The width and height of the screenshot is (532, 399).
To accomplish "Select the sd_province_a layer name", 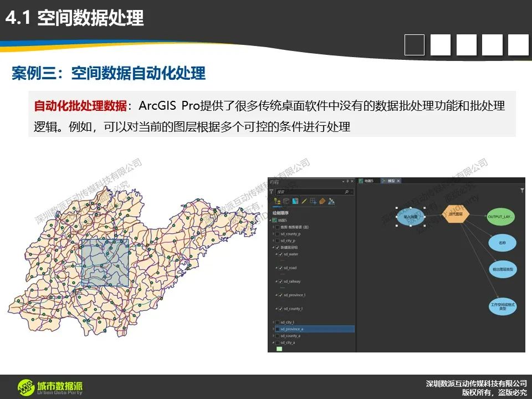I will point(292,329).
